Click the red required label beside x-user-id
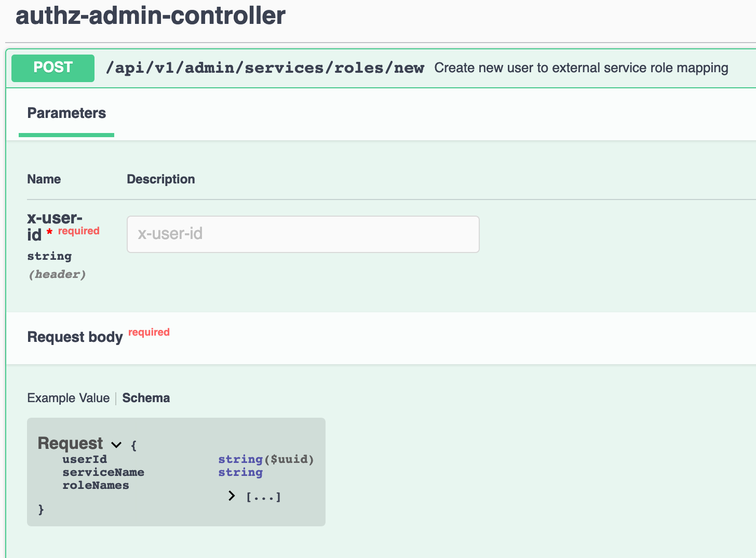 click(x=79, y=231)
